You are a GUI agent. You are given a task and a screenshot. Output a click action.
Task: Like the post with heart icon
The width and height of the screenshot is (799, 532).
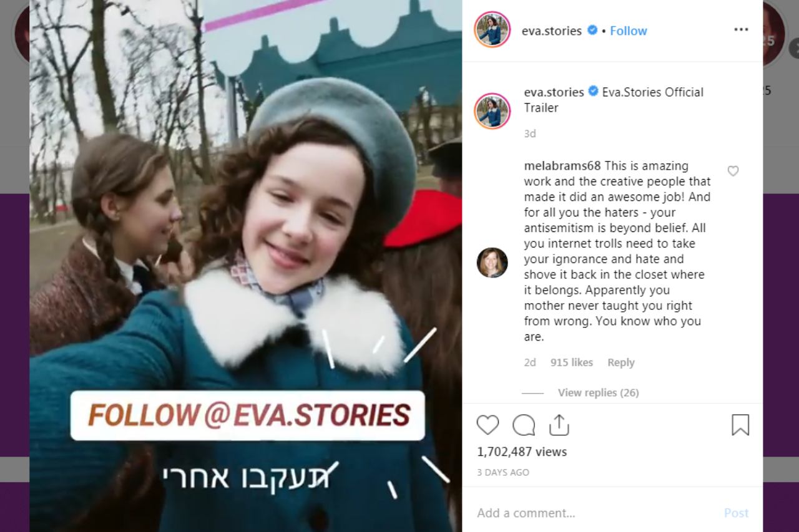pyautogui.click(x=488, y=425)
